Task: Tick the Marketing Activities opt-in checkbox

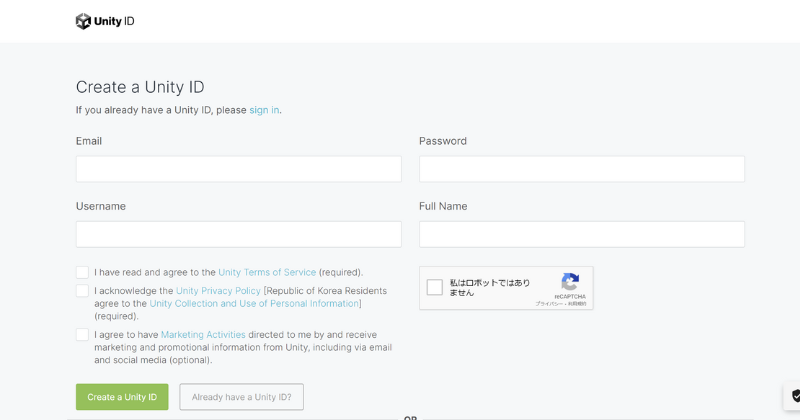Action: pos(82,334)
